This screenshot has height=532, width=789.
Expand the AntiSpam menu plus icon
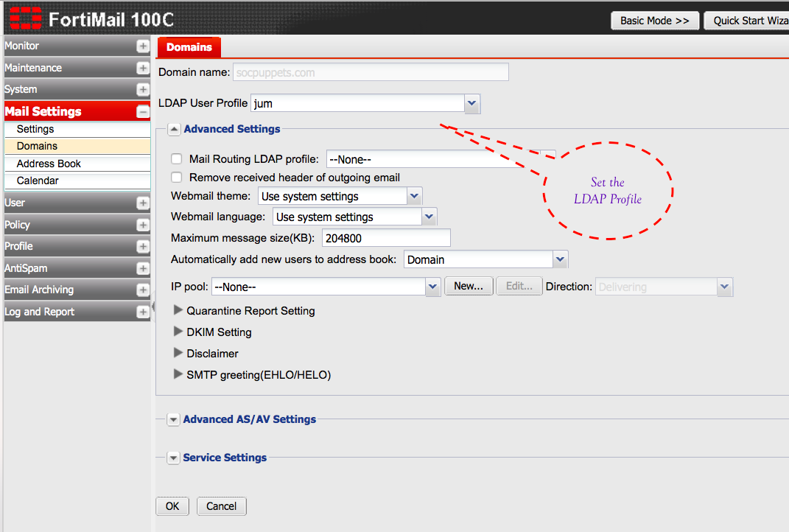click(143, 268)
